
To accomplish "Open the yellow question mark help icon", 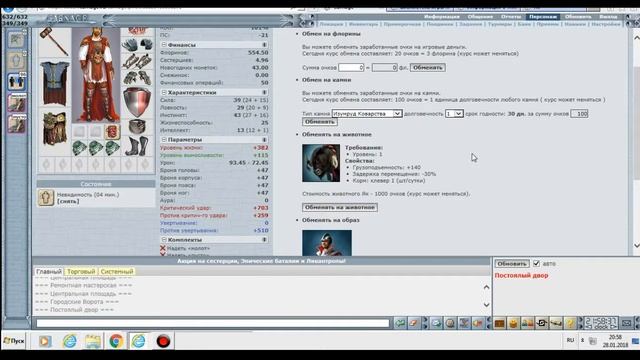I will [x=570, y=323].
